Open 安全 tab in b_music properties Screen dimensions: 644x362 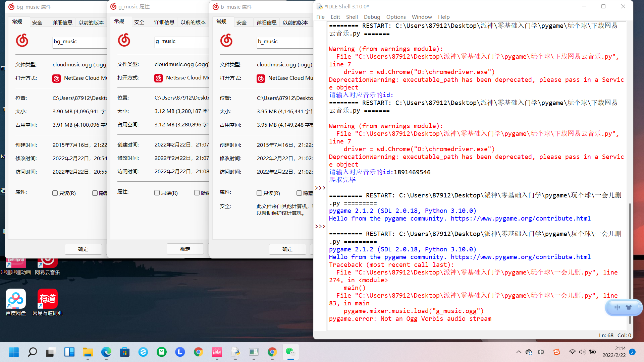coord(241,22)
